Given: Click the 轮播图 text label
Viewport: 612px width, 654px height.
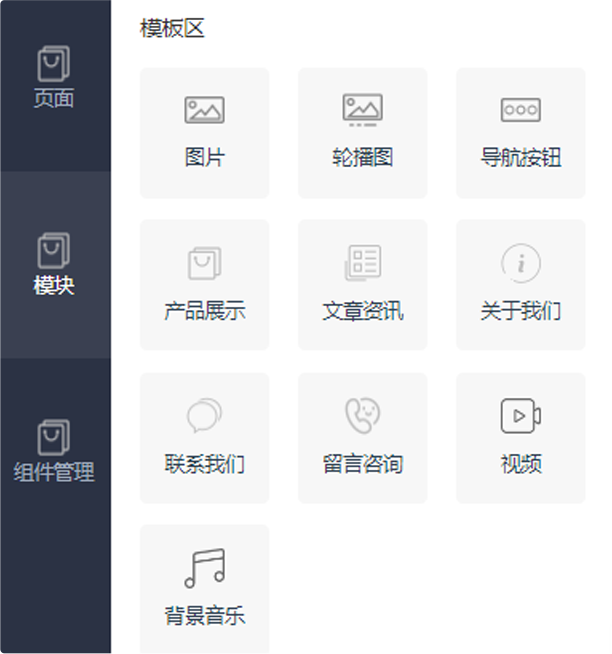Looking at the screenshot, I should (363, 158).
